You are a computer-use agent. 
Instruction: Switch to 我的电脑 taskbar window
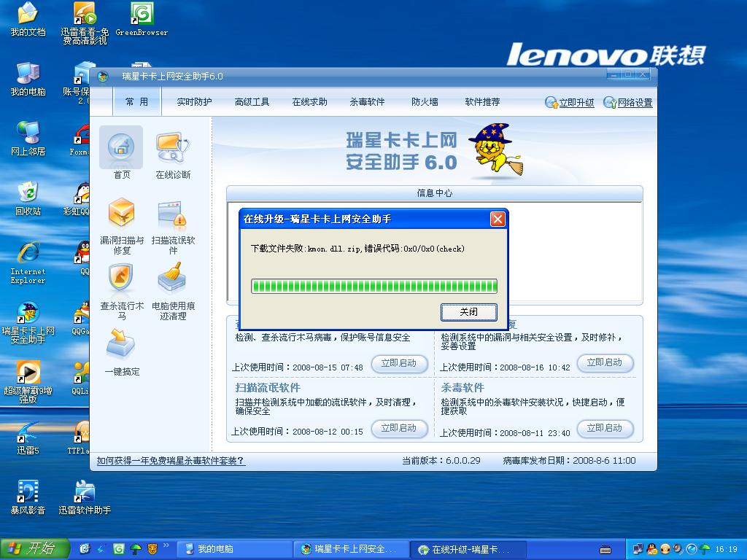click(234, 549)
